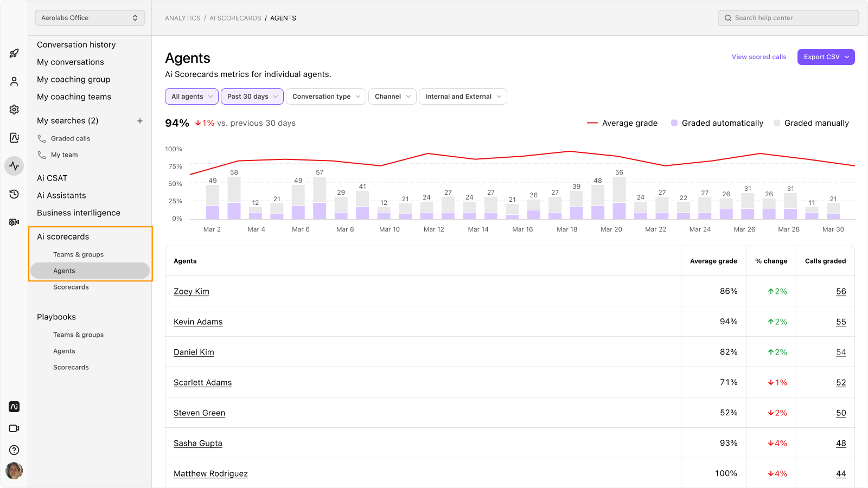Click Kevin Adams' 55 calls graded
The height and width of the screenshot is (488, 868).
coord(841,322)
